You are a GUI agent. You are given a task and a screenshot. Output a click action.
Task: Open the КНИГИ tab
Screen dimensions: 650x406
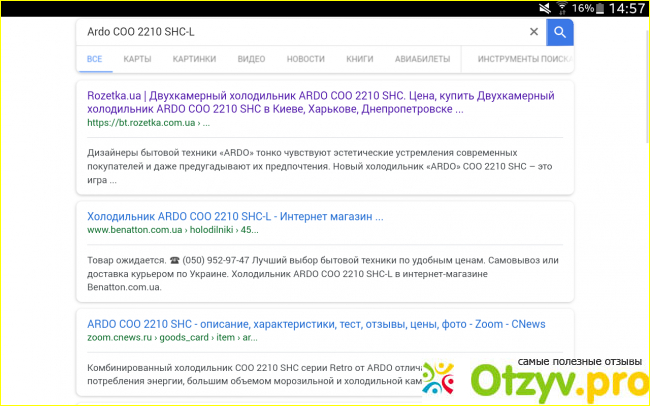click(359, 59)
